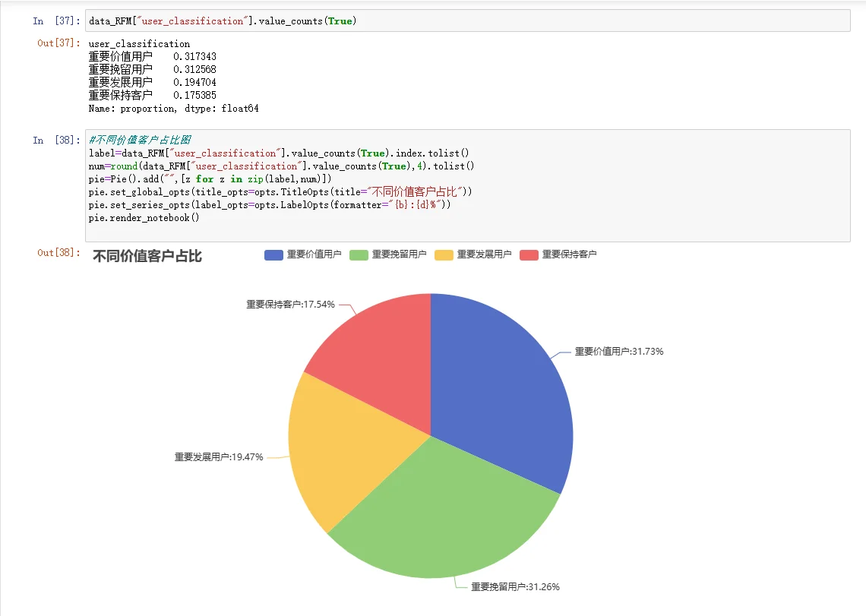This screenshot has height=616, width=866.
Task: Click the value 0.194704 in output
Action: point(194,82)
